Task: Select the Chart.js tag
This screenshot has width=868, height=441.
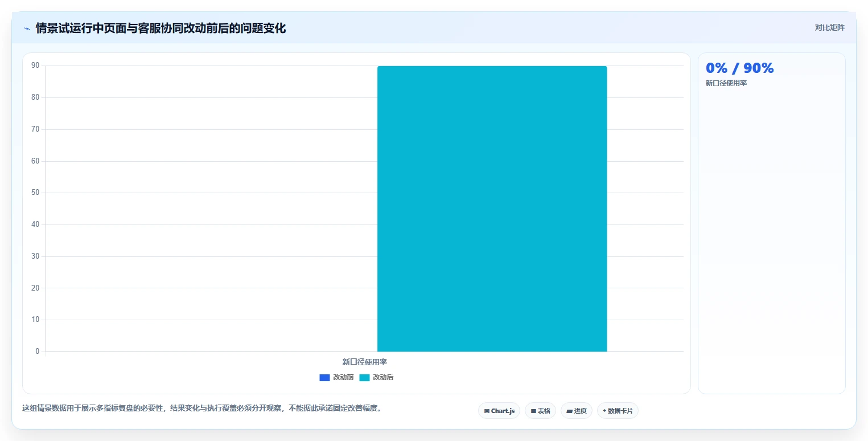Action: coord(499,411)
